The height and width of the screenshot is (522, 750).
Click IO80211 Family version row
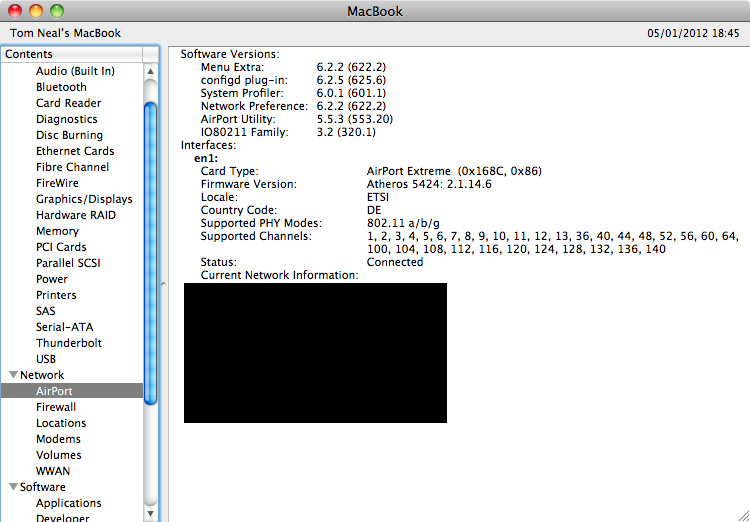[x=288, y=132]
